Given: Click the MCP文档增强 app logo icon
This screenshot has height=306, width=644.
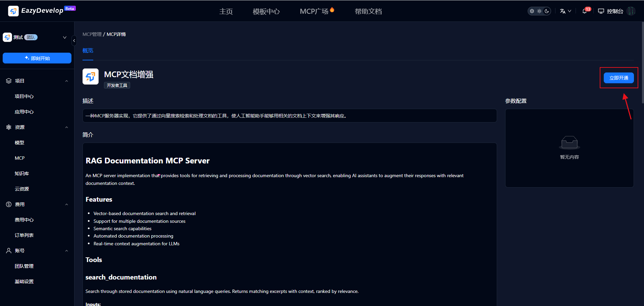Looking at the screenshot, I should coord(91,76).
